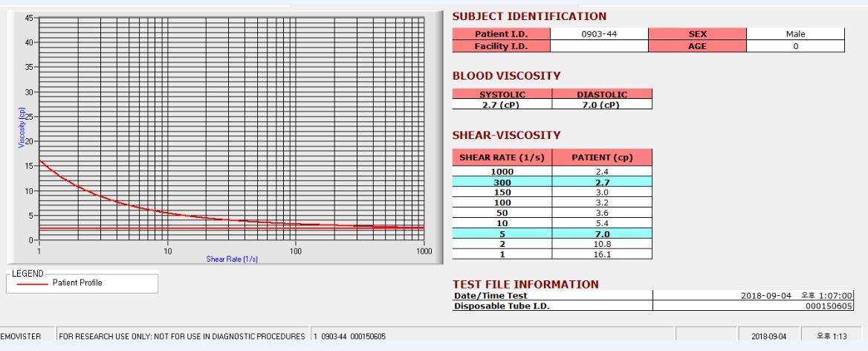Click the Patient I.D. value 0903-44

tap(599, 33)
